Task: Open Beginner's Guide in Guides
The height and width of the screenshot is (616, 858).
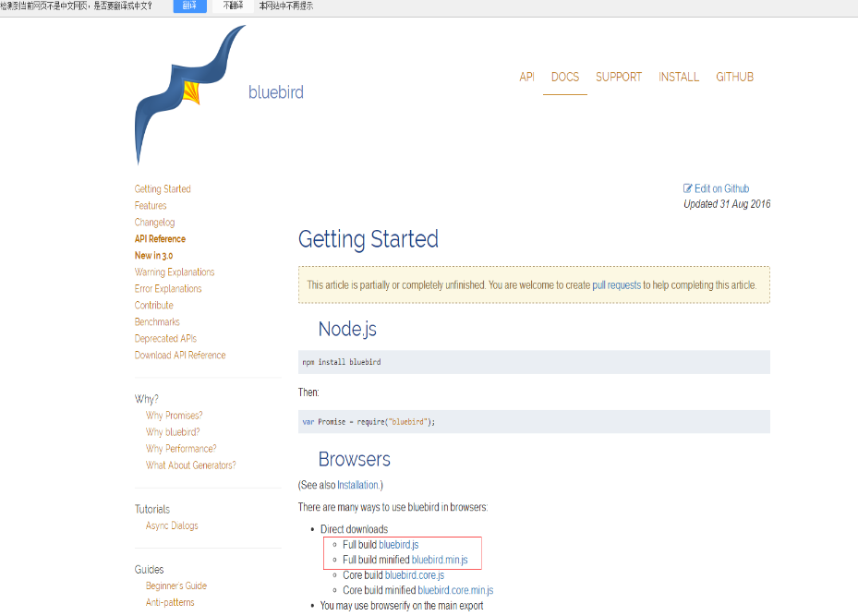Action: pos(176,586)
